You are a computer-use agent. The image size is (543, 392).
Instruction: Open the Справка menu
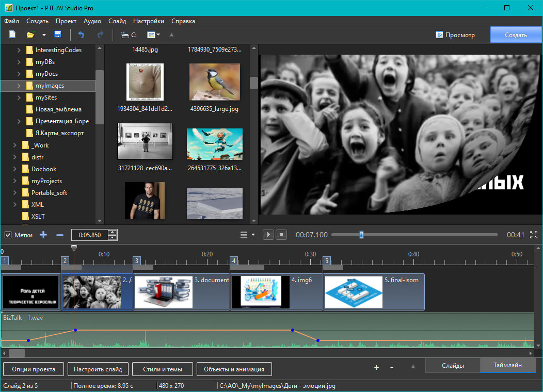point(183,21)
